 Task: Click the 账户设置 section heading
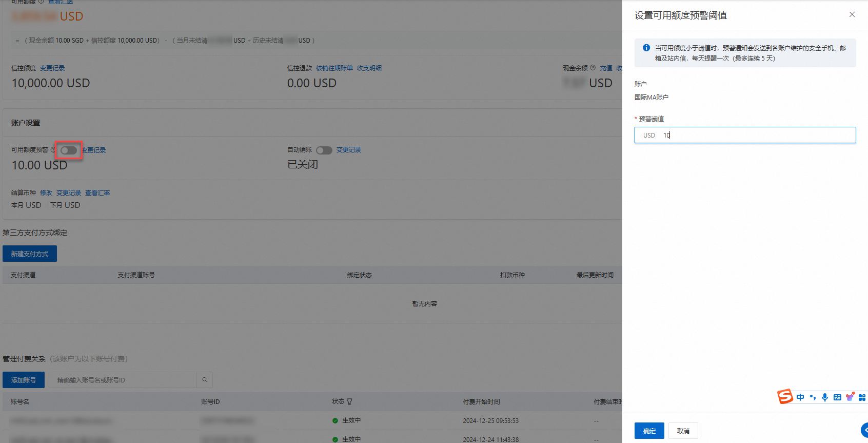pos(26,123)
